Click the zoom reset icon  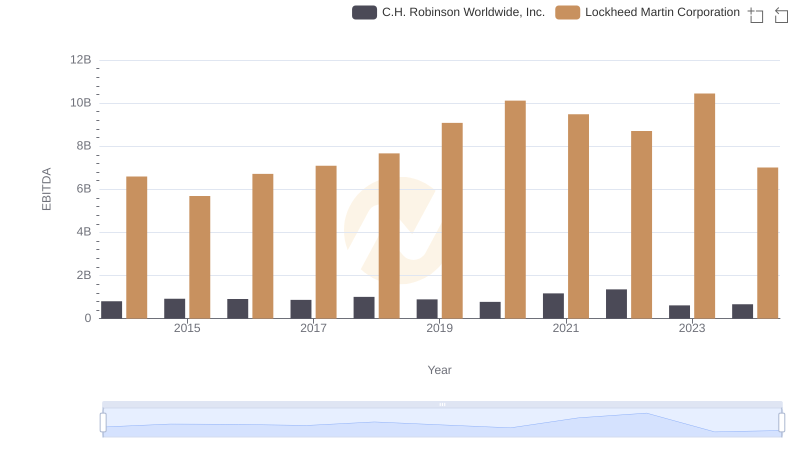pyautogui.click(x=781, y=15)
